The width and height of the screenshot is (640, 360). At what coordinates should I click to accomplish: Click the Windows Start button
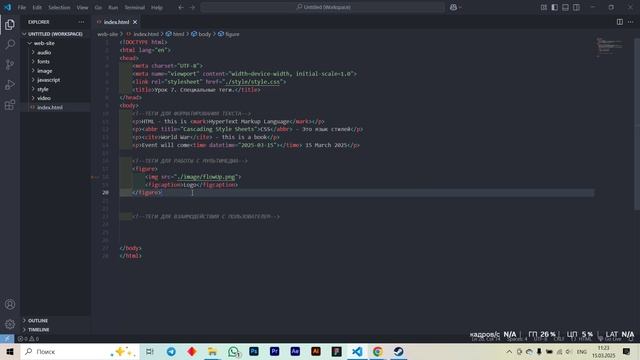pyautogui.click(x=10, y=351)
